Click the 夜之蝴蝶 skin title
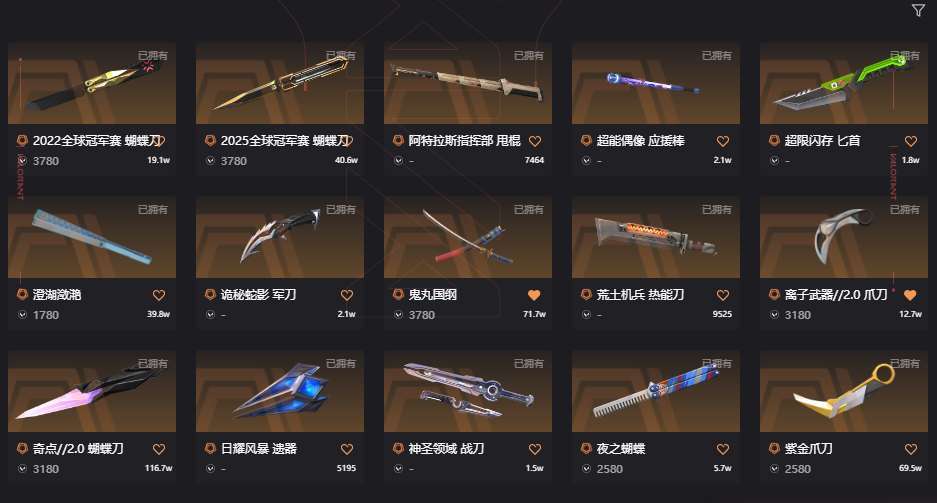937x503 pixels. [x=620, y=449]
